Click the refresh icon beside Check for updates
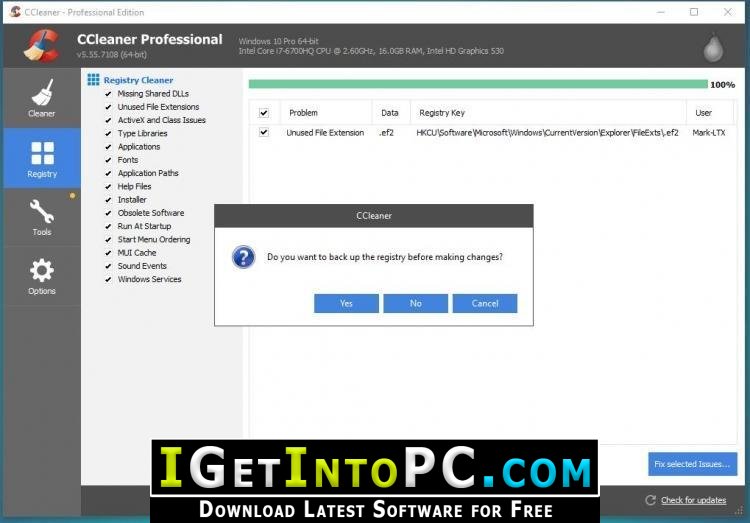This screenshot has width=750, height=523. (x=650, y=500)
